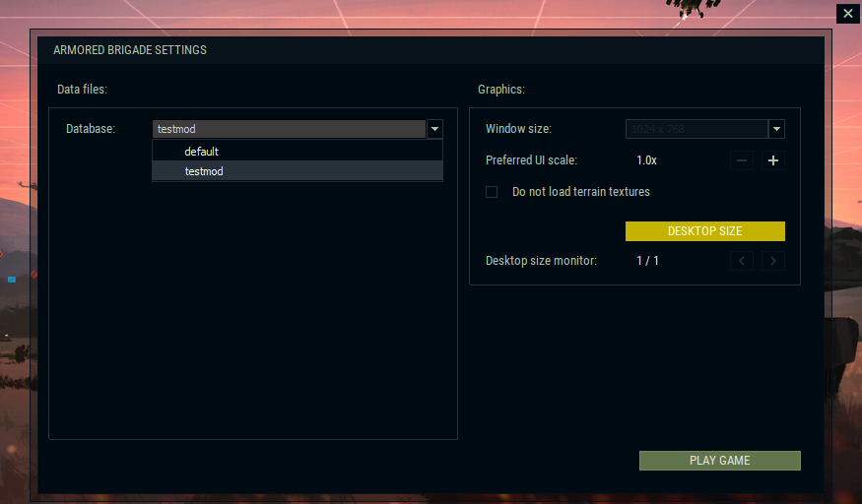The height and width of the screenshot is (504, 862).
Task: Choose 'testmod' in the database list
Action: (x=298, y=171)
